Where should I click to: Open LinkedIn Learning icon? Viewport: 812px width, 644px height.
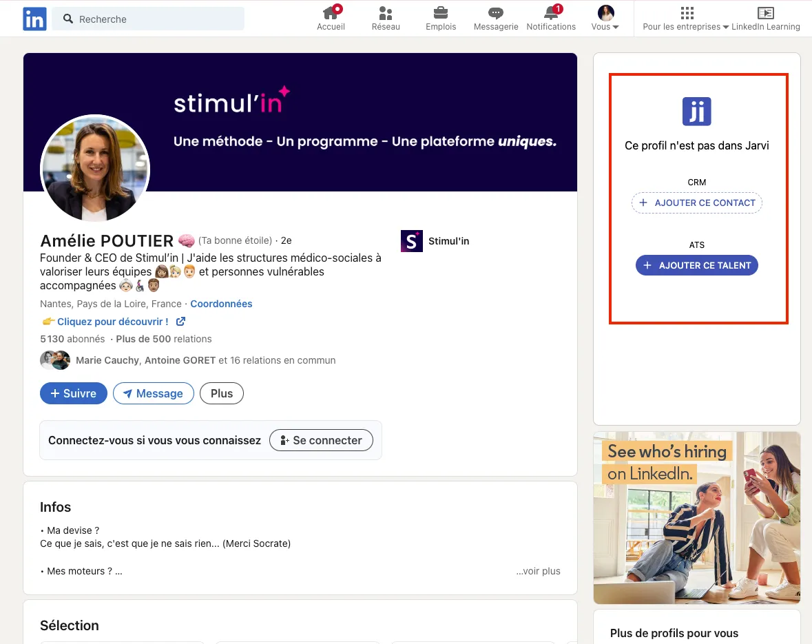[x=764, y=13]
